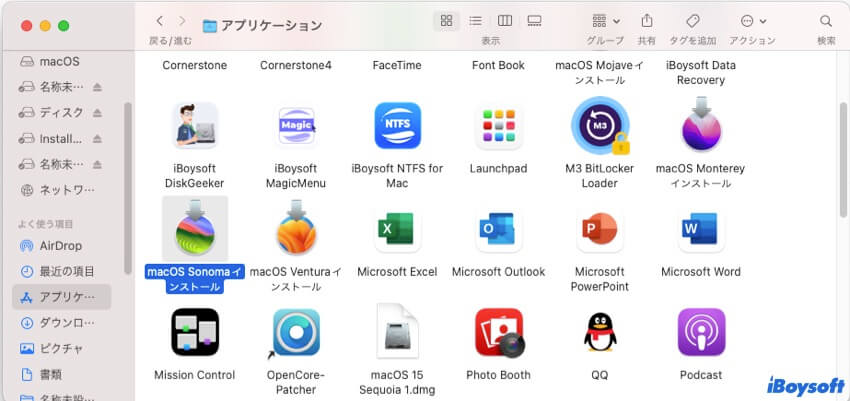
Task: Click the macOS Sonomaインストール name label
Action: click(195, 279)
